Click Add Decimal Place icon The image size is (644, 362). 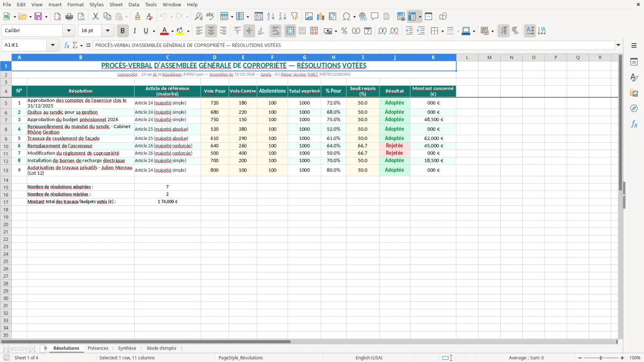click(383, 31)
